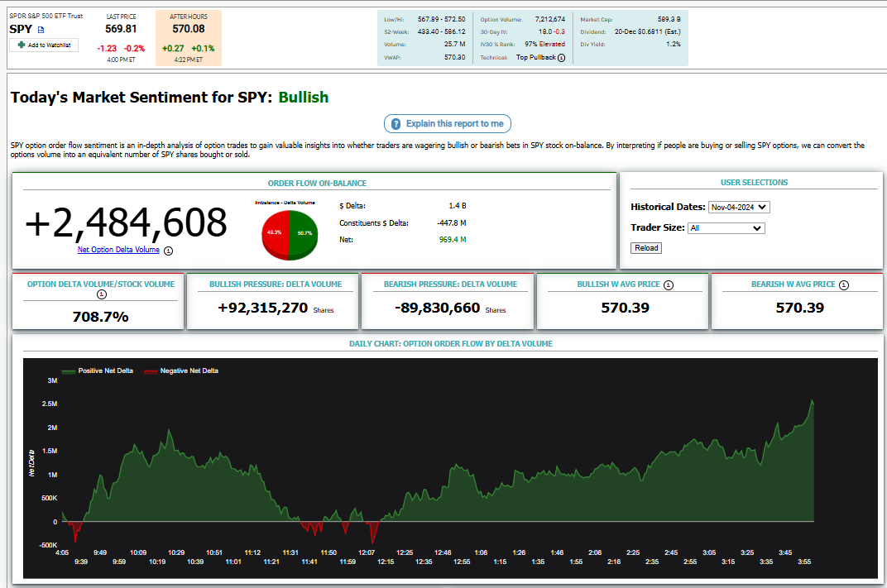The image size is (887, 588).
Task: Click the BULLISH PRESSURE: DELTA VOLUME heading
Action: (276, 284)
